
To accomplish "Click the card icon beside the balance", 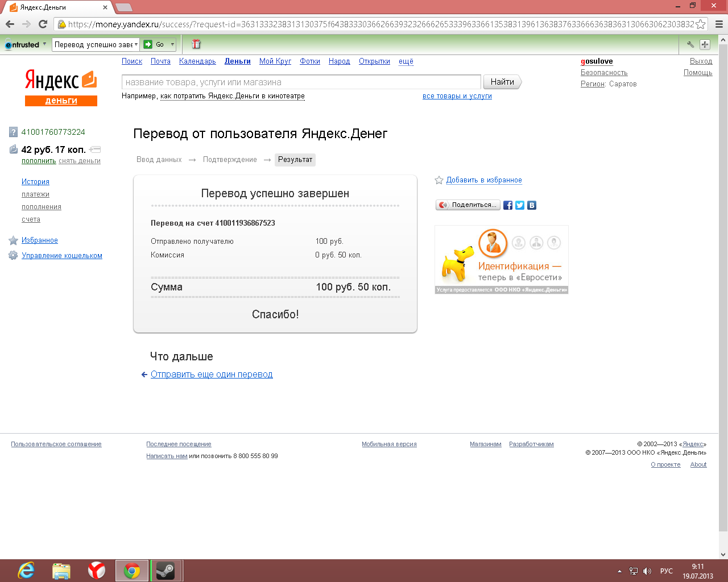I will (x=95, y=149).
